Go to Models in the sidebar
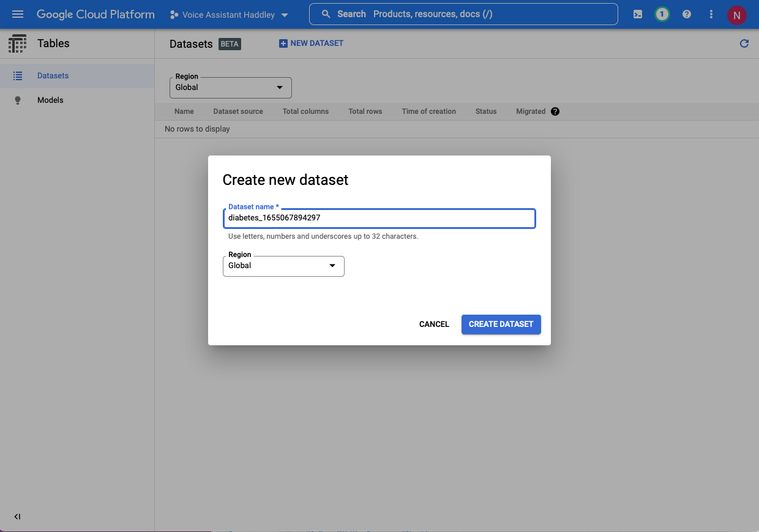The image size is (759, 532). click(50, 100)
